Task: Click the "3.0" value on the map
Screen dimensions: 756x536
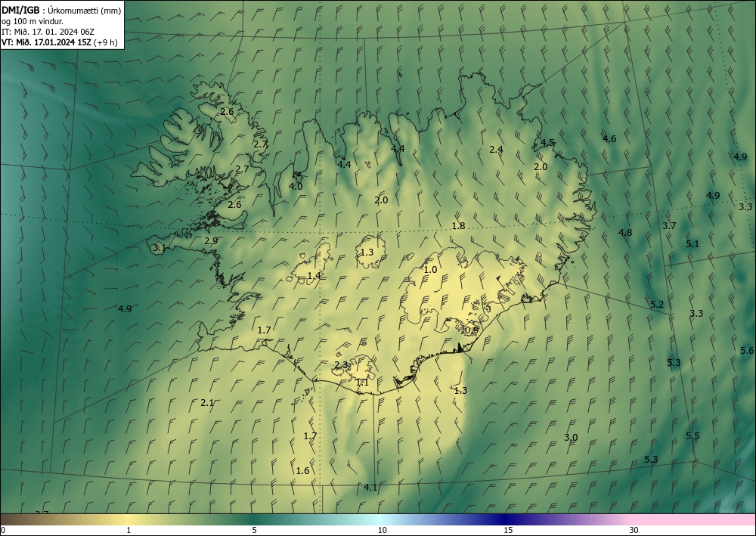Action: pos(571,438)
